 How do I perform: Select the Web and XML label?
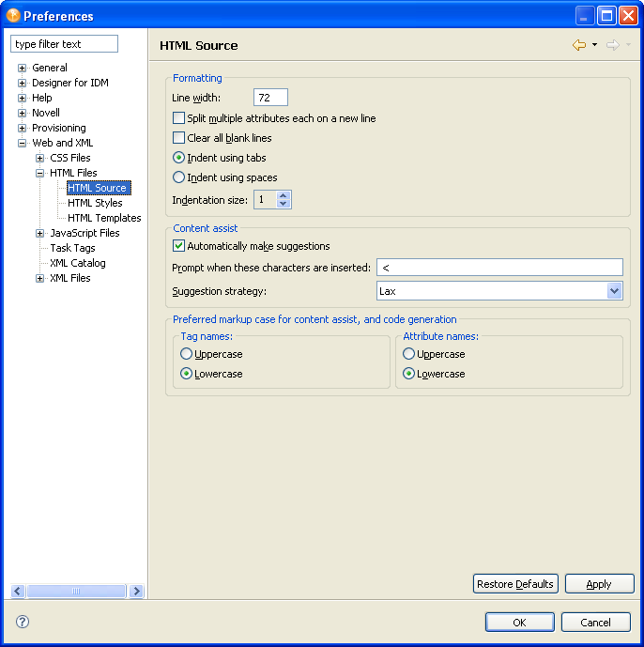click(x=63, y=143)
